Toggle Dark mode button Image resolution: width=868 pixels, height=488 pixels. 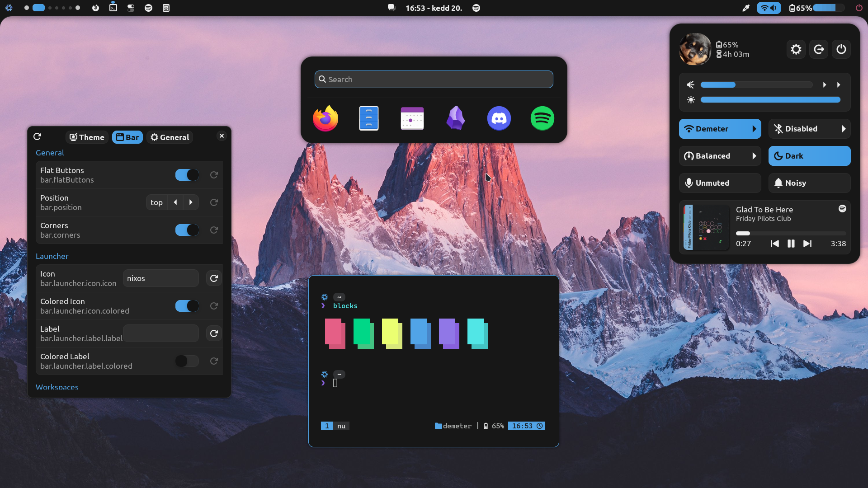(x=809, y=156)
